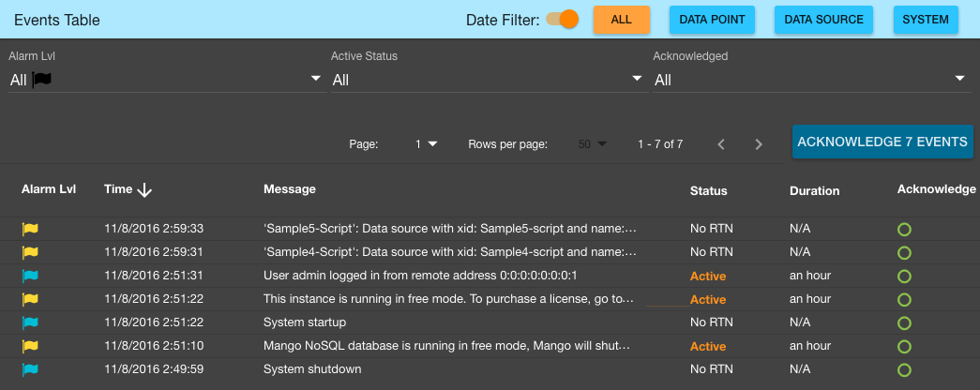Acknowledge the System startup event

(904, 323)
